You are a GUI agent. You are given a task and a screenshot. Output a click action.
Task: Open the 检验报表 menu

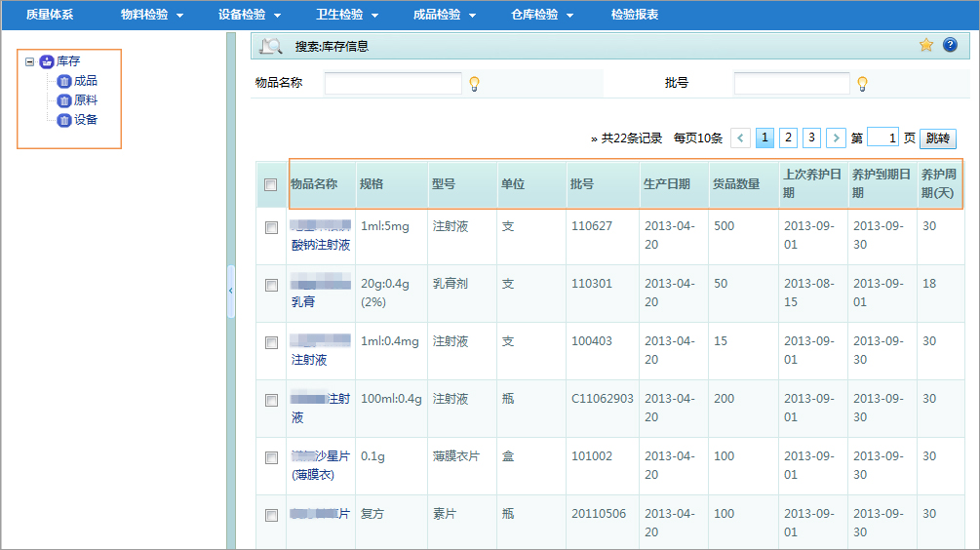coord(635,15)
